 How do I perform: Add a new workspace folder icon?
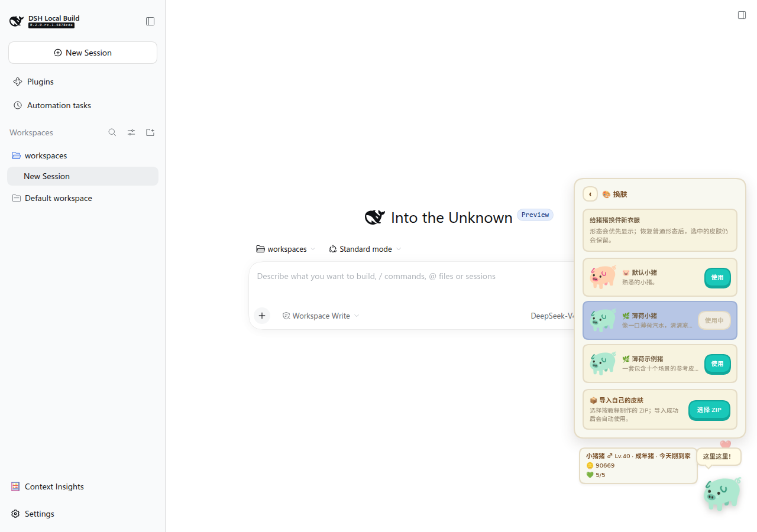[150, 132]
